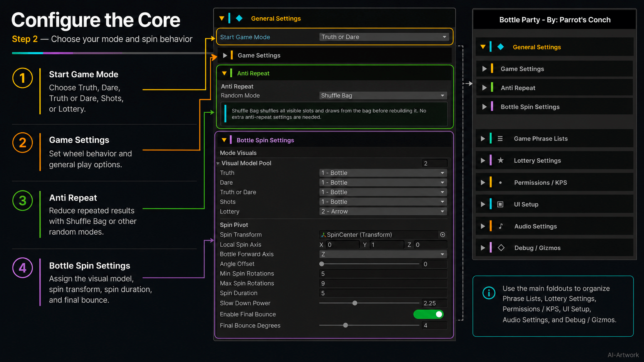The image size is (644, 362).
Task: Click the star icon next to Lottery Settings
Action: 500,160
